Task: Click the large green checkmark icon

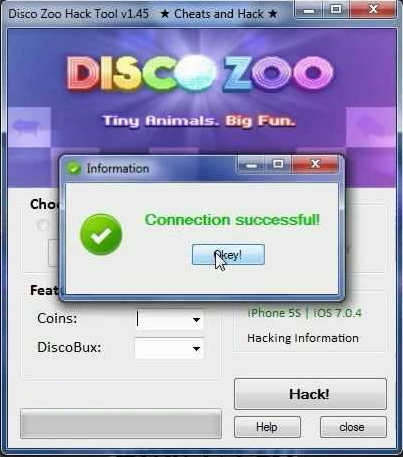Action: [x=101, y=235]
